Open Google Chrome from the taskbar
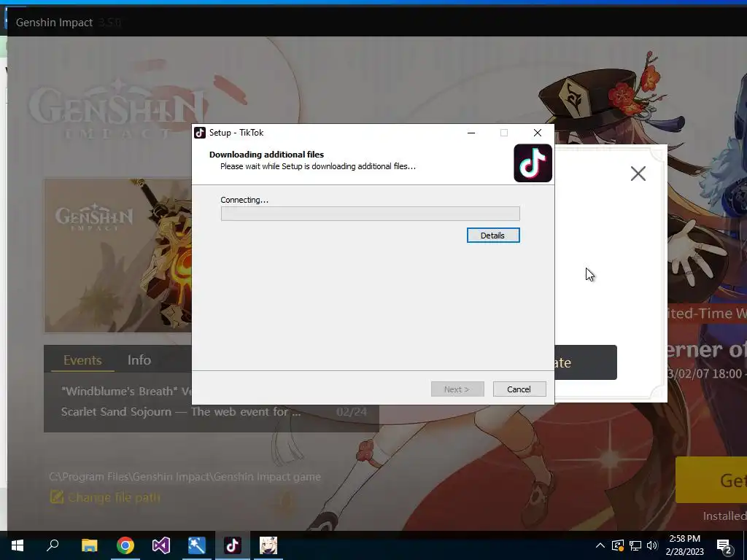 [x=125, y=545]
